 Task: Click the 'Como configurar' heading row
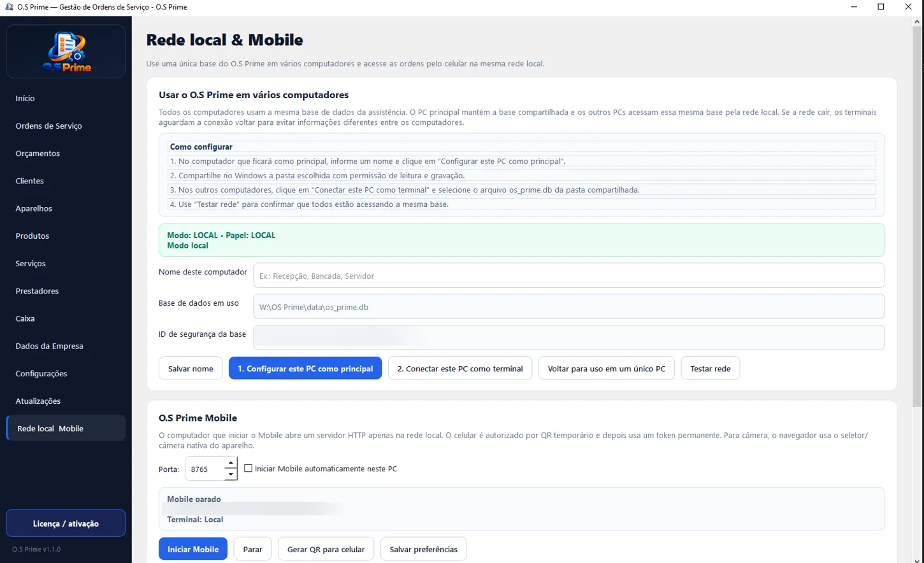point(522,146)
